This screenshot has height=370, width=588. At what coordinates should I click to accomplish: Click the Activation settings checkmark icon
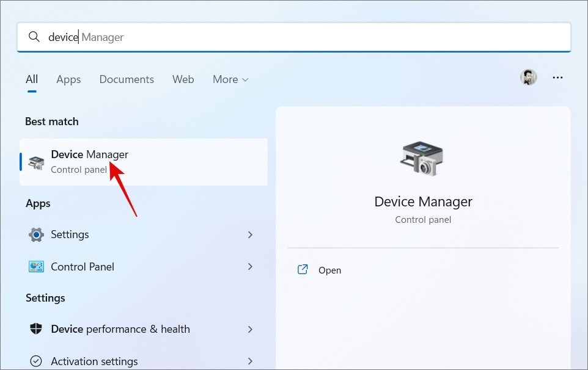point(36,361)
